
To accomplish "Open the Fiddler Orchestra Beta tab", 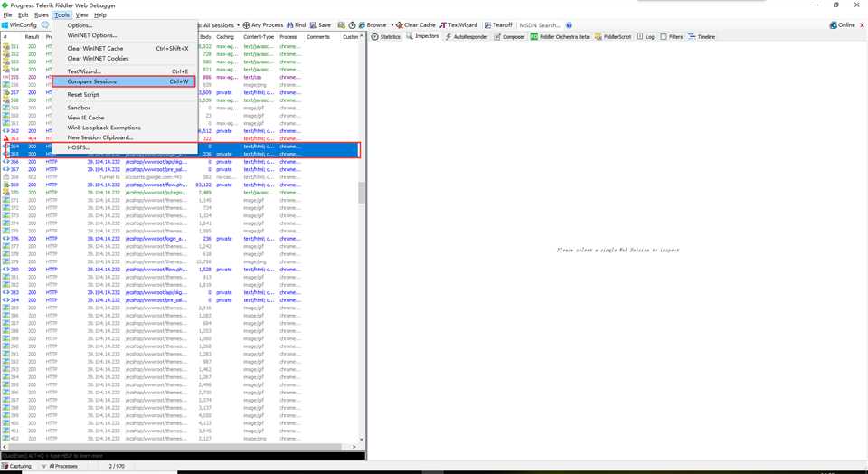I will point(560,36).
